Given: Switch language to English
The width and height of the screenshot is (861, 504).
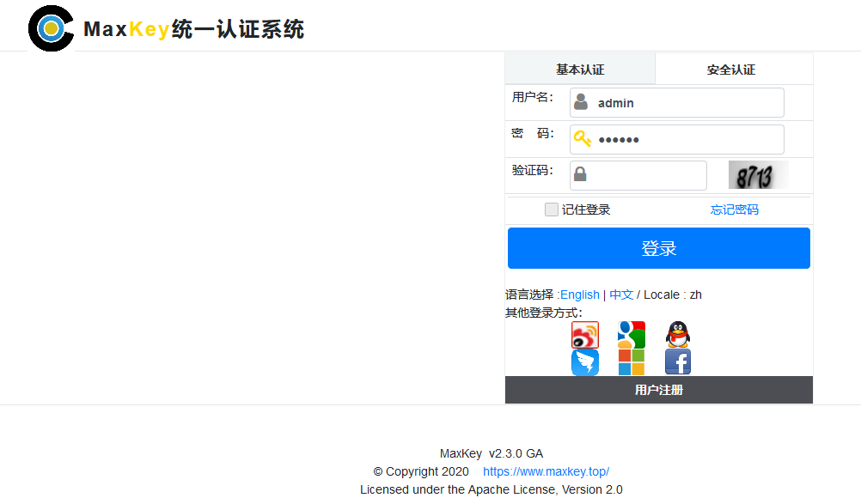Looking at the screenshot, I should [581, 295].
